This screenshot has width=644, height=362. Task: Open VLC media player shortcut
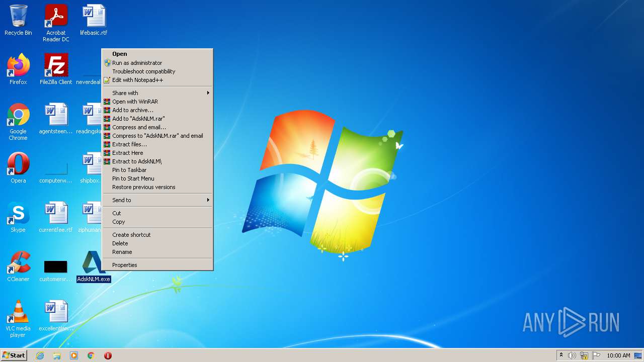pyautogui.click(x=18, y=319)
